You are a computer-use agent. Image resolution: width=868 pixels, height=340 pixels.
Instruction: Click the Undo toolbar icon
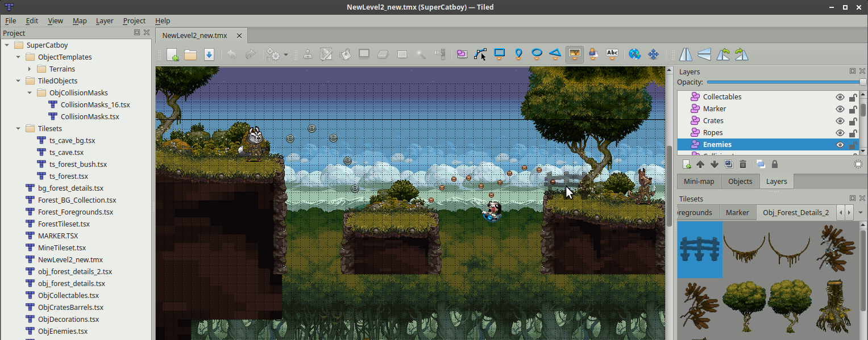[232, 54]
